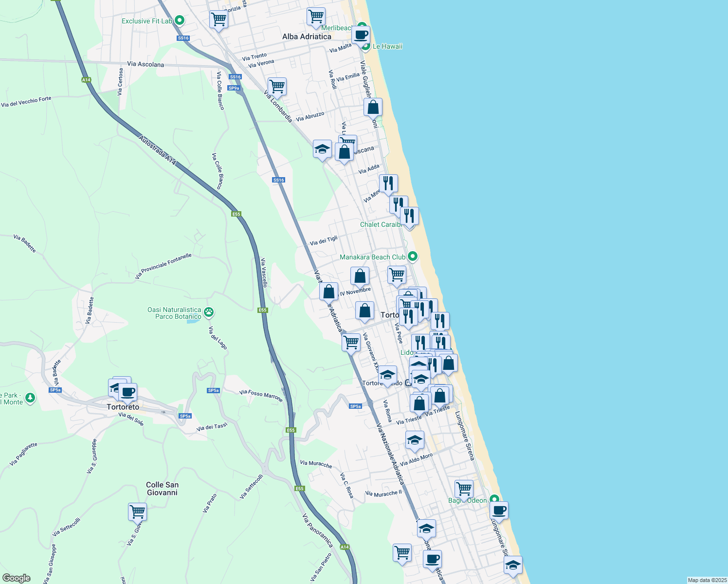Open the shopping bag icon on Via Nazionale Adriatica
728x584 pixels.
(x=329, y=292)
